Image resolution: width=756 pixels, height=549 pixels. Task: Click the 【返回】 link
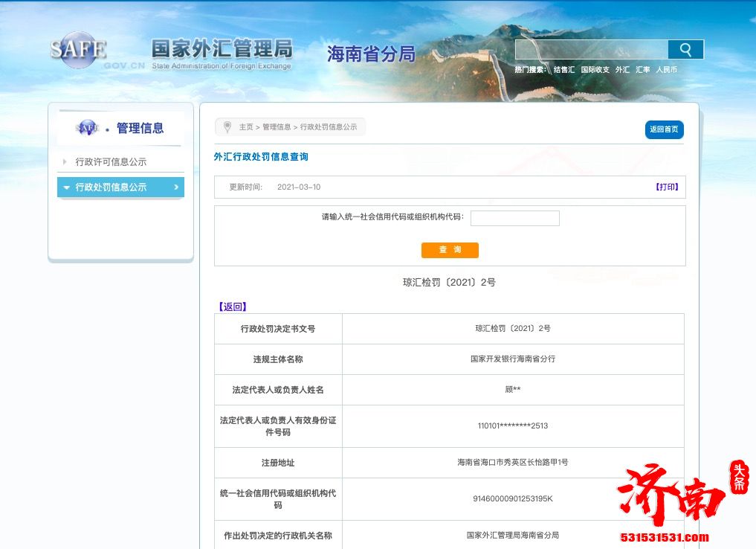click(x=232, y=306)
